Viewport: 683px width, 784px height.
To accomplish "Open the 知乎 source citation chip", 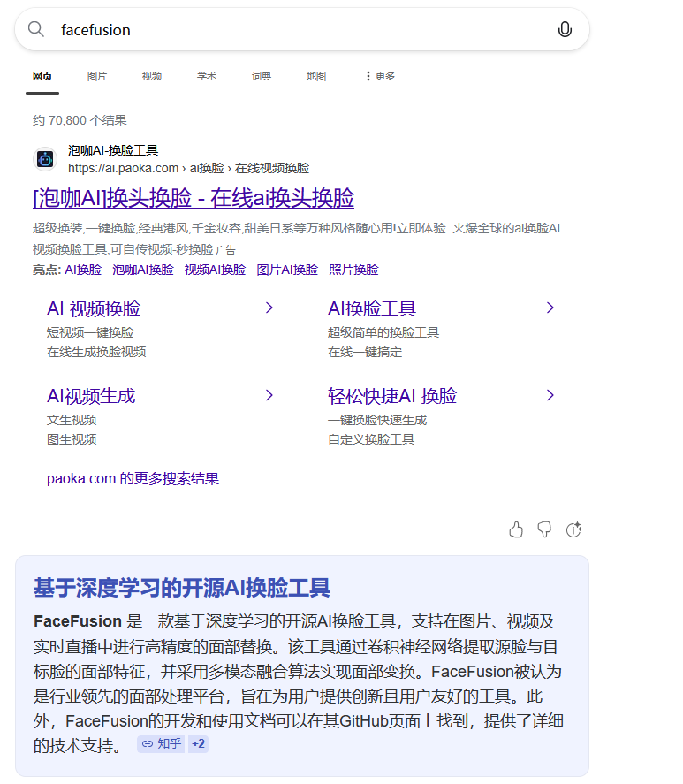I will point(161,744).
